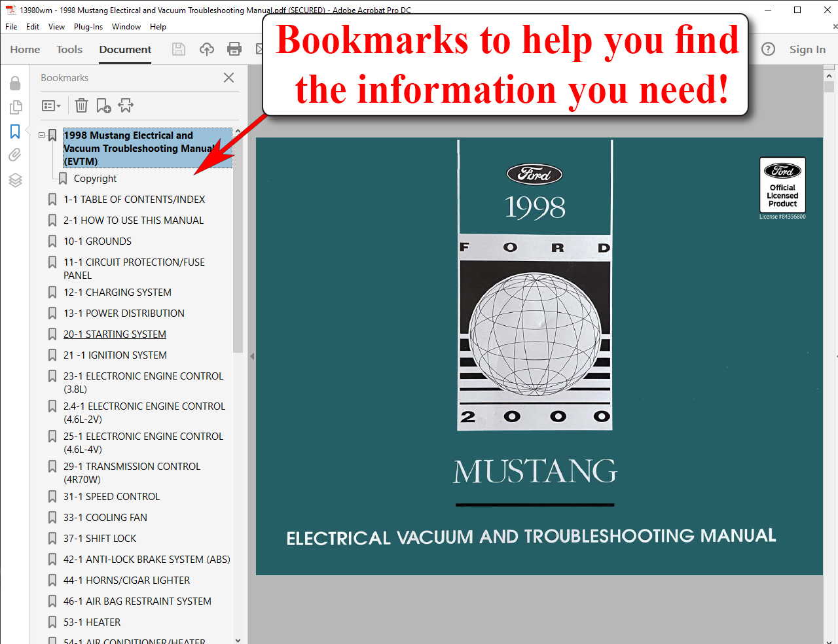The height and width of the screenshot is (644, 838).
Task: Open 21-1 IGNITION SYSTEM bookmark
Action: click(115, 355)
